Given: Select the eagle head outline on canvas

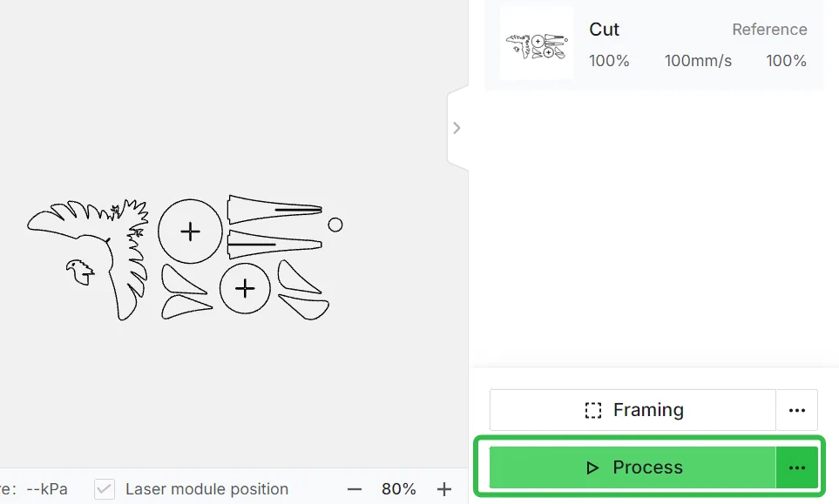Looking at the screenshot, I should pyautogui.click(x=80, y=272).
